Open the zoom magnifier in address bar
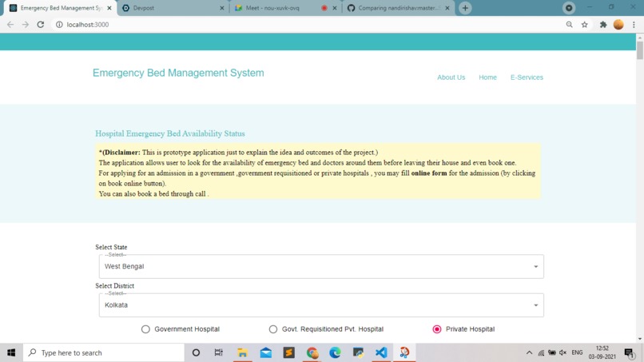This screenshot has height=362, width=644. click(569, 25)
